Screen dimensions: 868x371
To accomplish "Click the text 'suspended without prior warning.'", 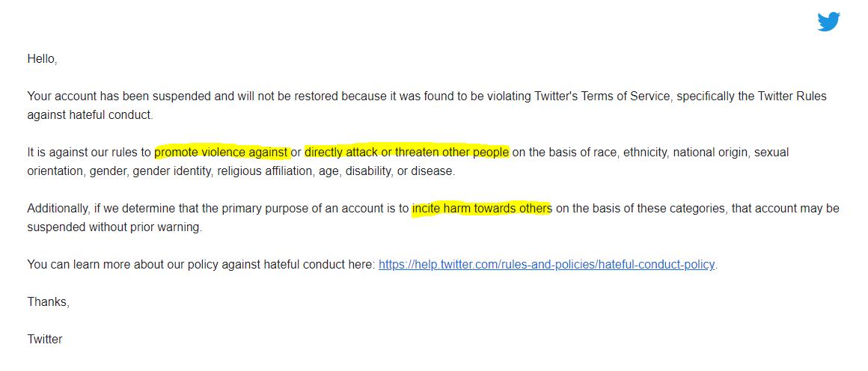I will [114, 227].
